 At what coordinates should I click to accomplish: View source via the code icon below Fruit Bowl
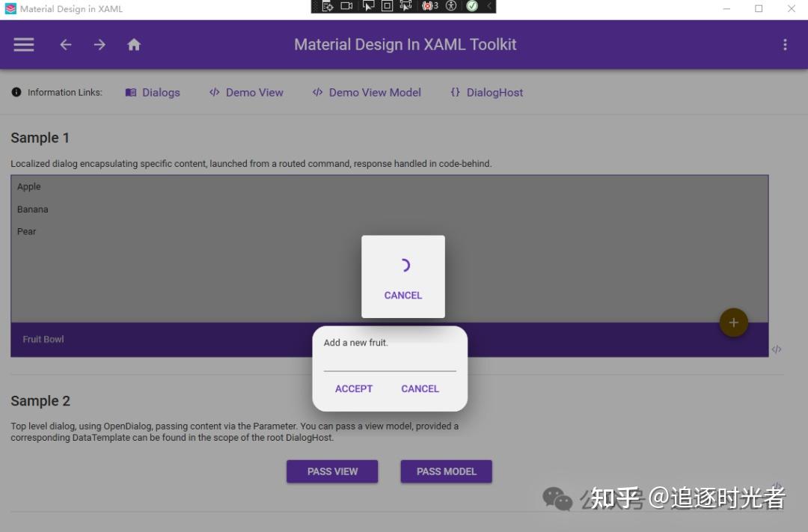click(x=777, y=349)
